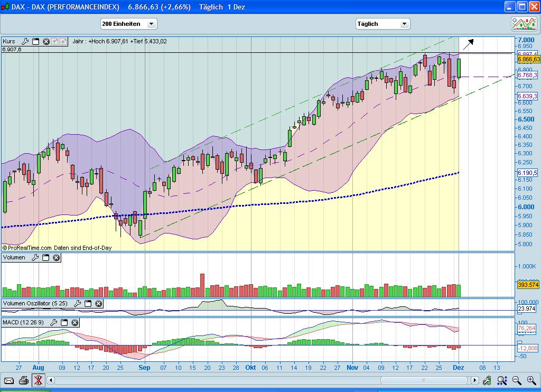This screenshot has height=392, width=541.
Task: Open candlestick chart display settings
Action: [487, 380]
